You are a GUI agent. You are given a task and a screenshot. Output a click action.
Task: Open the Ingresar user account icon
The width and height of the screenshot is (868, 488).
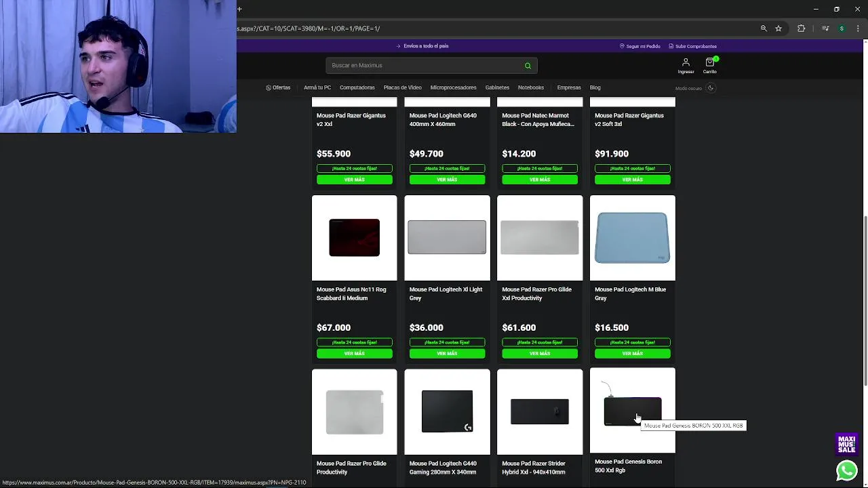686,65
